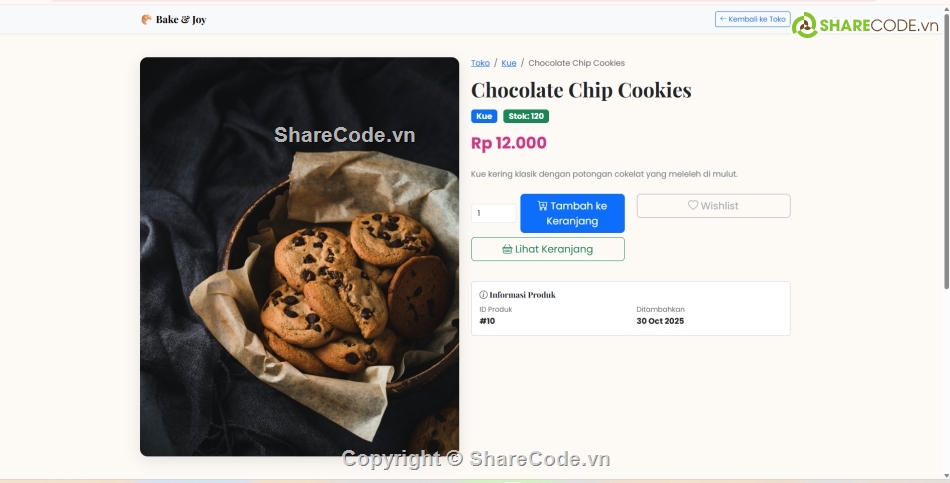950x483 pixels.
Task: Add product via Tambah ke Keranjang button
Action: [x=573, y=213]
